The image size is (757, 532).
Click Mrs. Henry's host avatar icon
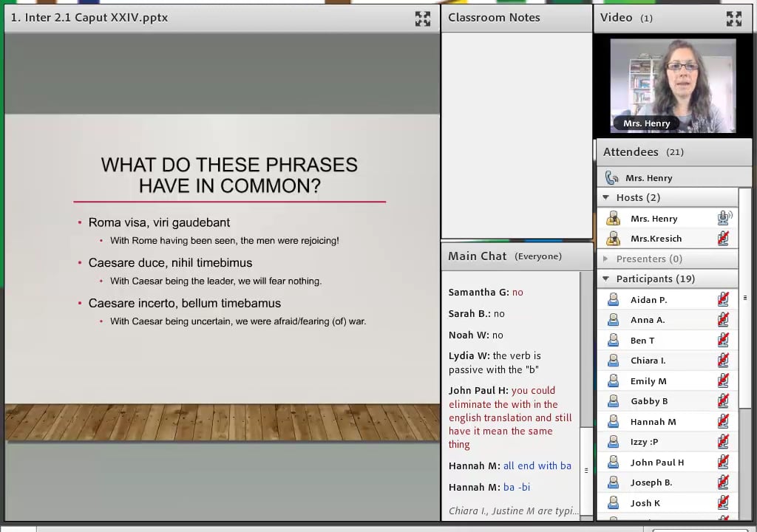click(x=613, y=218)
